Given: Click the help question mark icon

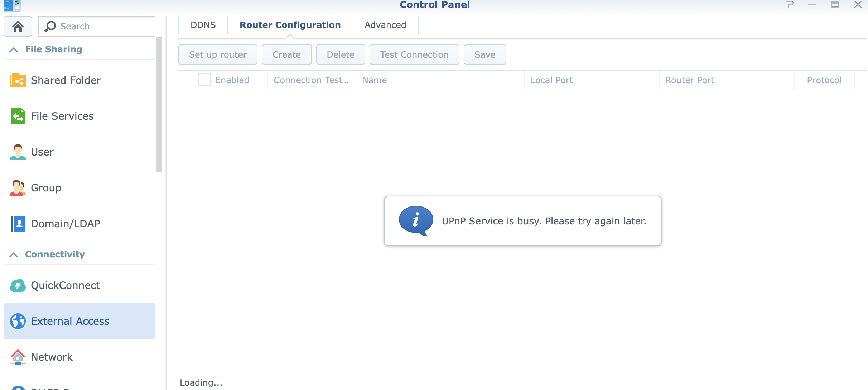Looking at the screenshot, I should tap(790, 4).
